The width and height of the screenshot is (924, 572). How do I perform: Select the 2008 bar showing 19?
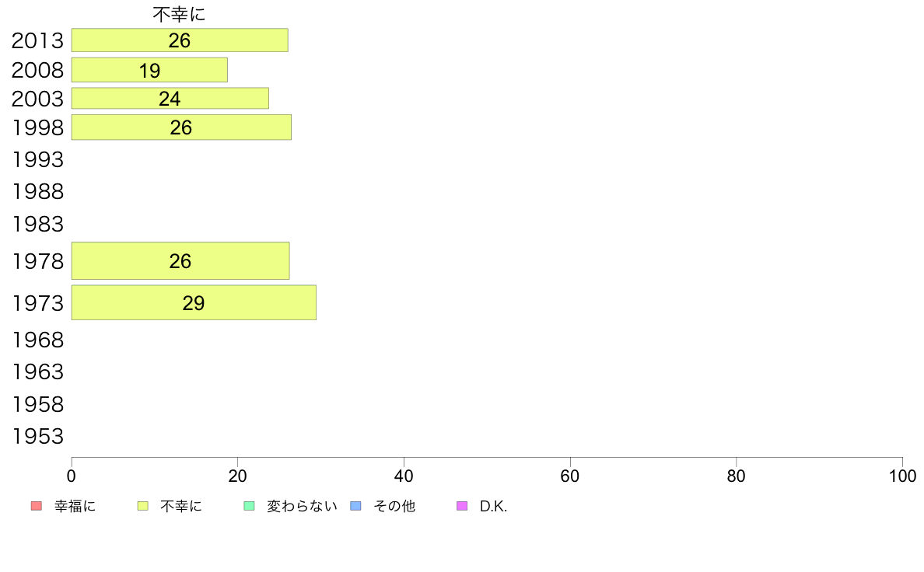coord(149,70)
